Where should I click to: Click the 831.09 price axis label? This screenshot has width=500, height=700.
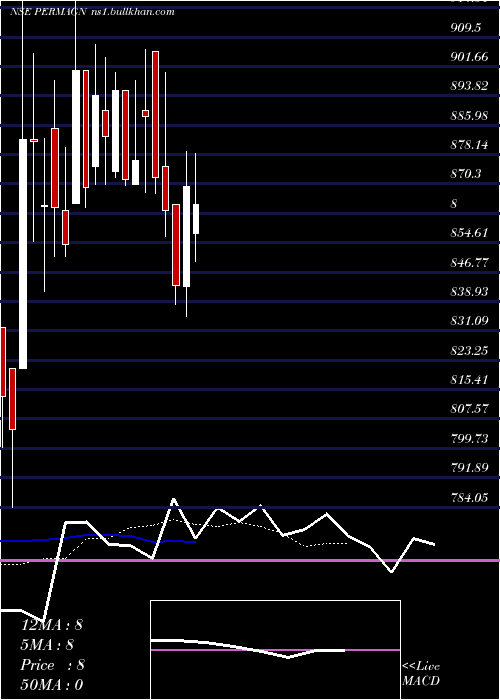(469, 321)
